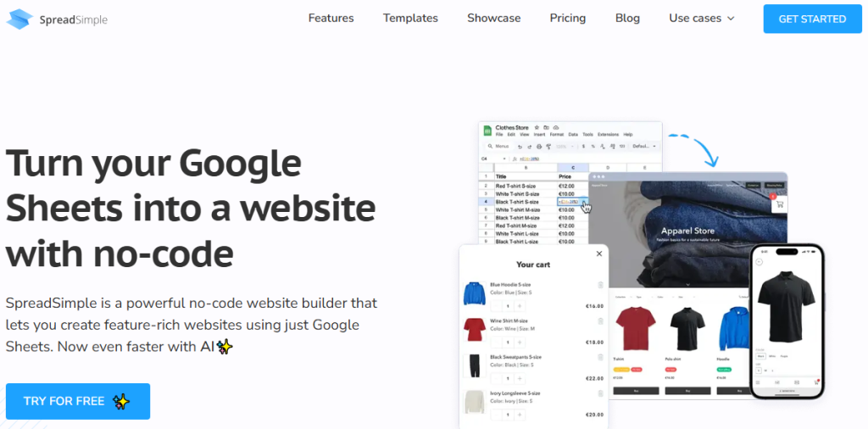Click Buy under the Polo shirt product

pos(687,391)
